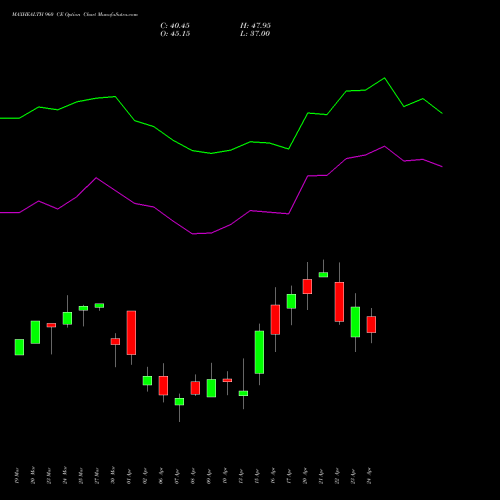Screen dimensions: 500x500
Task: Click the large red candlestick for 22 Apr
Action: (339, 302)
